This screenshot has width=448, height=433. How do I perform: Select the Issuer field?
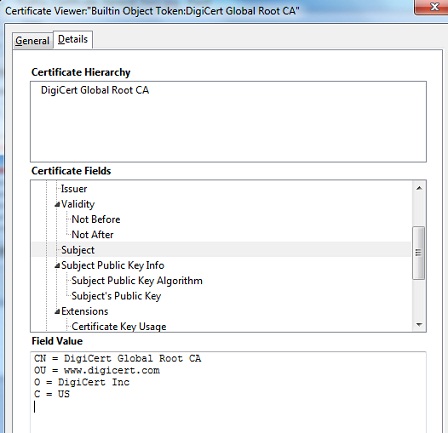click(74, 189)
